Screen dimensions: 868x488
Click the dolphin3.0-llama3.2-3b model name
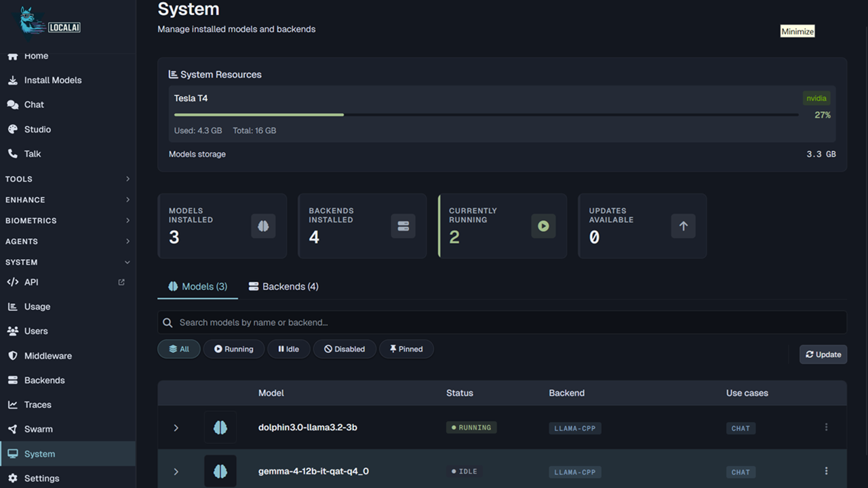click(x=308, y=428)
